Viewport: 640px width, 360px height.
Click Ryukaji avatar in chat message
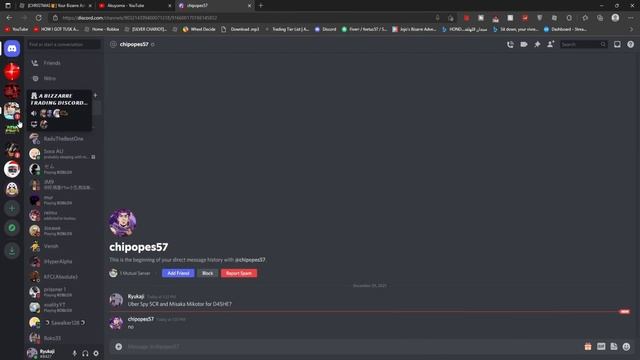tap(116, 300)
